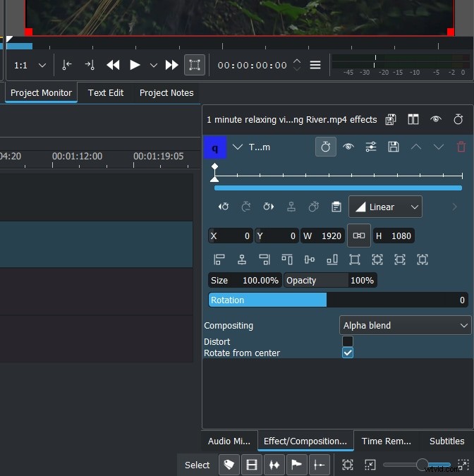474x476 pixels.
Task: Open the 1:1 monitor zoom dropdown
Action: pos(30,65)
